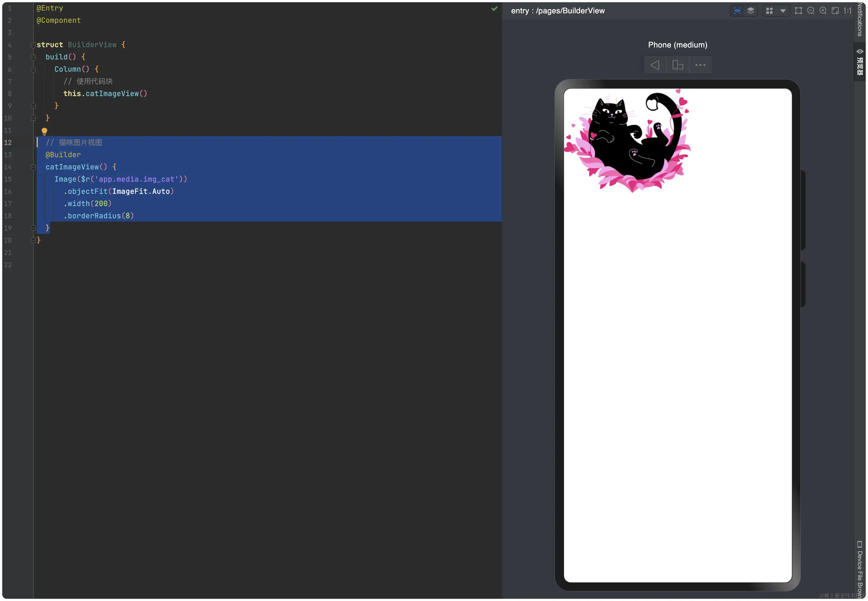This screenshot has height=601, width=868.
Task: Click line number 12 in gutter
Action: pos(7,142)
